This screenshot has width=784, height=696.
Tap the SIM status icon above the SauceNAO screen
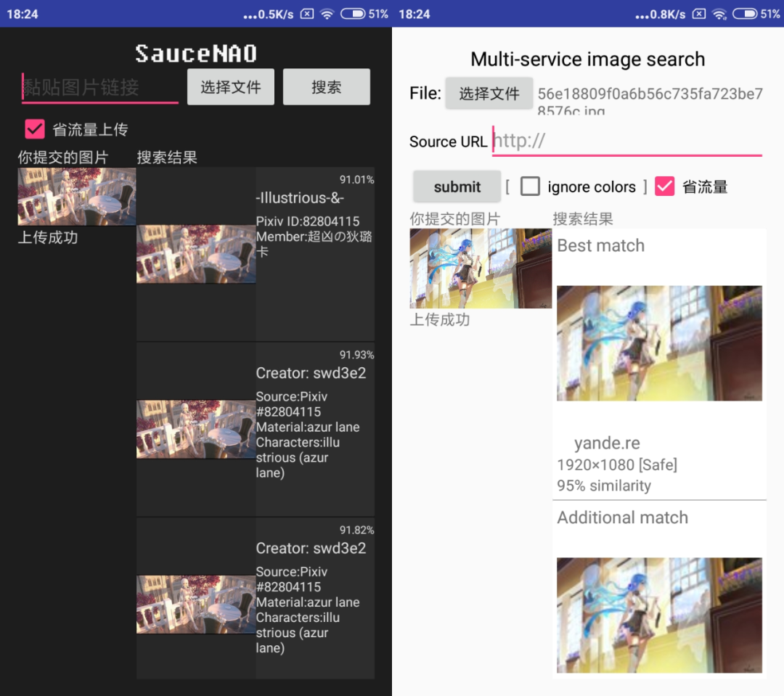(x=307, y=14)
